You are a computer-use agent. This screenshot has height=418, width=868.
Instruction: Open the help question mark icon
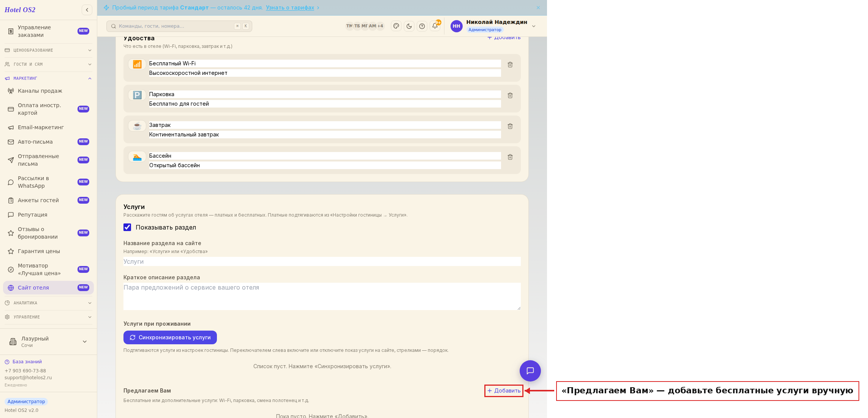422,26
